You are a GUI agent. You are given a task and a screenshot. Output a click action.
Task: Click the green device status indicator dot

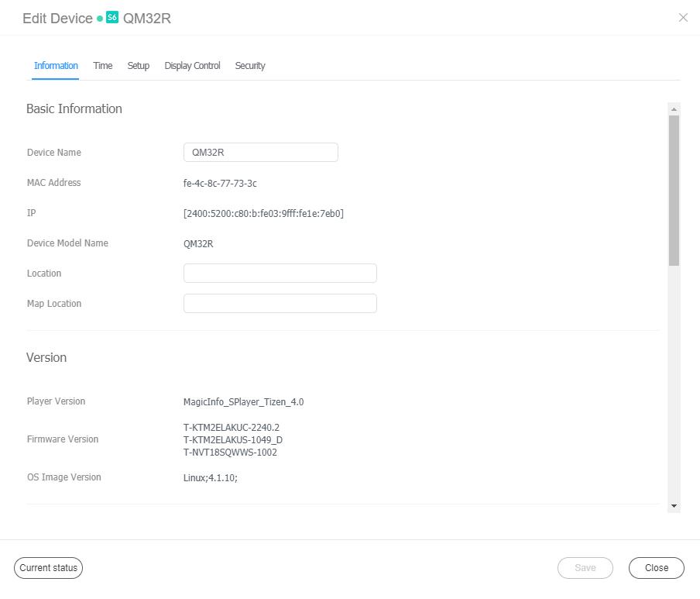99,17
